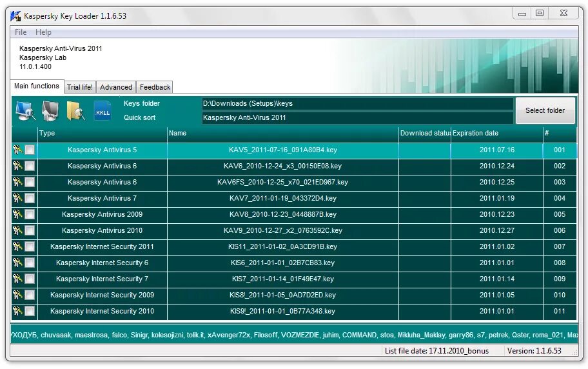Image resolution: width=588 pixels, height=369 pixels.
Task: Sort list by Type column header
Action: pyautogui.click(x=103, y=134)
